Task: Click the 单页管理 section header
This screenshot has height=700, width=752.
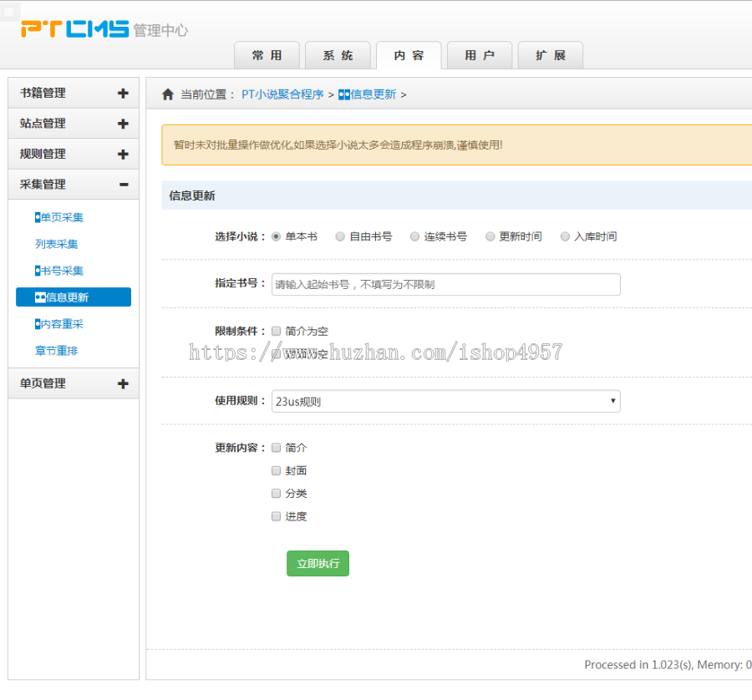Action: (74, 383)
